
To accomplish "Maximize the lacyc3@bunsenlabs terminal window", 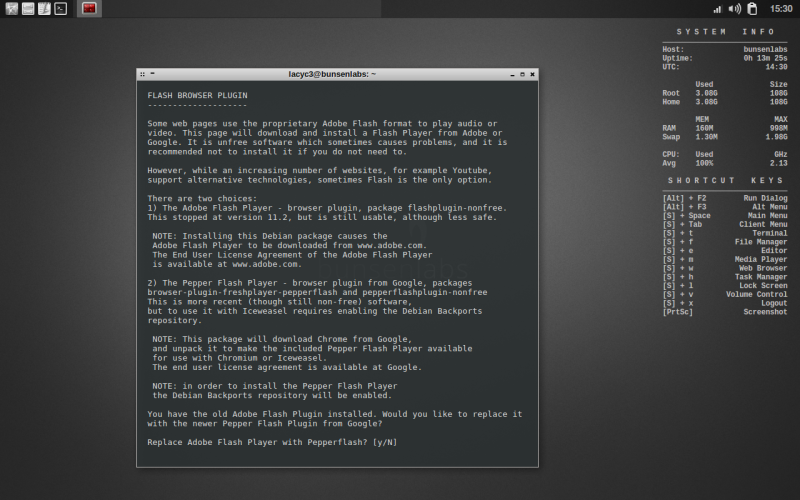I will (x=522, y=74).
